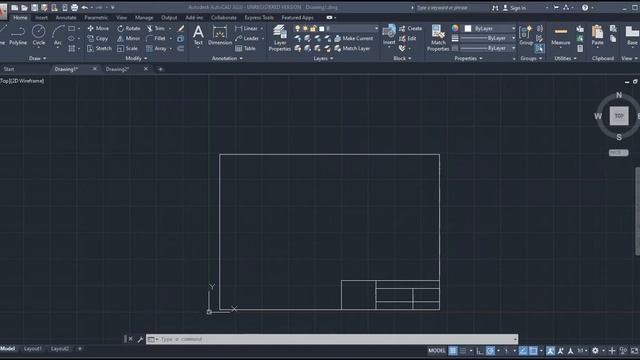This screenshot has height=360, width=640.
Task: Click the Leader annotation tool
Action: pyautogui.click(x=247, y=38)
